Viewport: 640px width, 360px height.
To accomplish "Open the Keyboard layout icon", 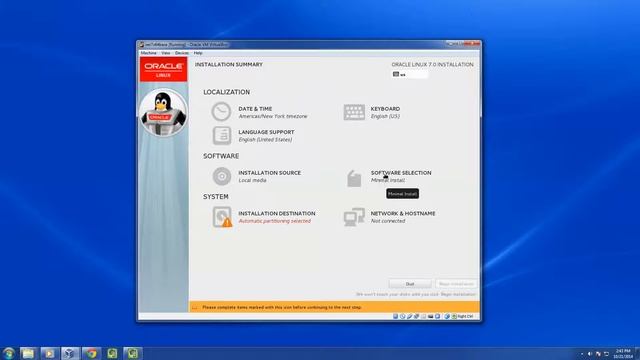I will [354, 112].
